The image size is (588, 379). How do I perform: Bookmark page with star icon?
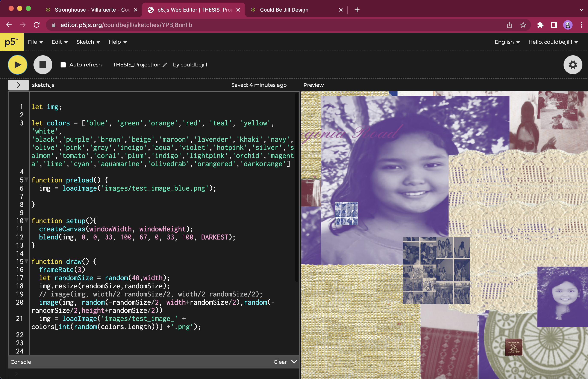523,25
